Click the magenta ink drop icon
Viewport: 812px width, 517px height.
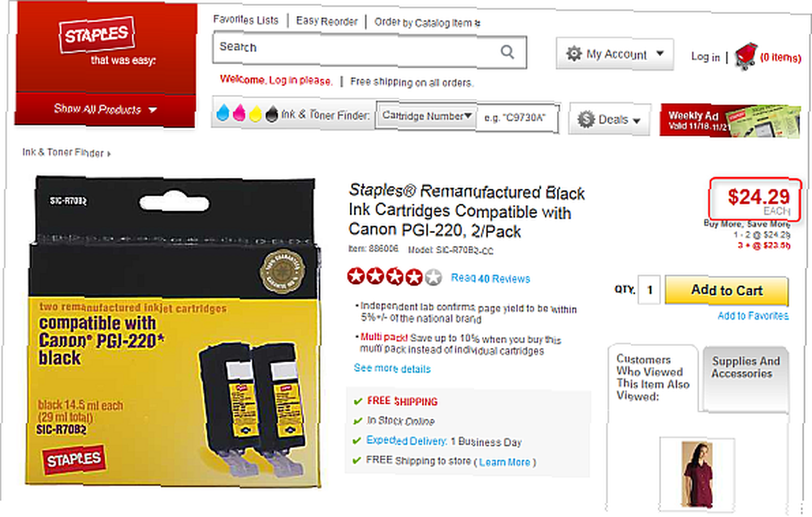pyautogui.click(x=239, y=113)
